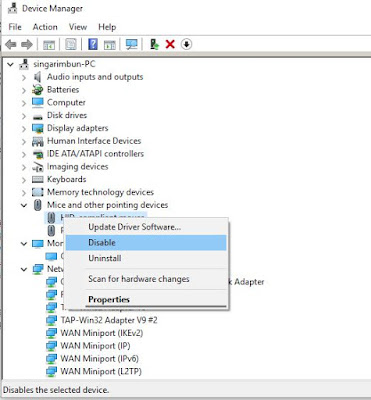Open the Help menu

tap(107, 27)
